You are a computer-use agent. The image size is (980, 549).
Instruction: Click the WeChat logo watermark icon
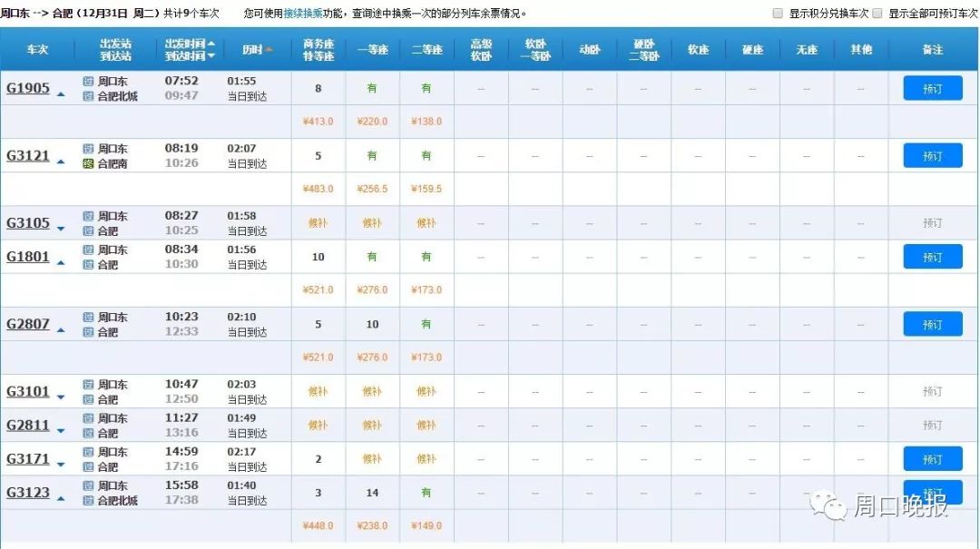(828, 504)
